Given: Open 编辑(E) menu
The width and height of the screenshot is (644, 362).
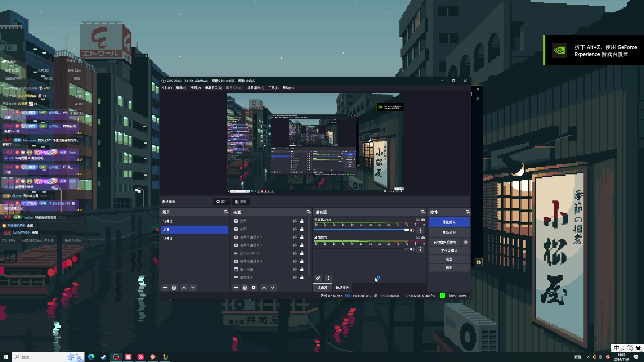Looking at the screenshot, I should pyautogui.click(x=181, y=88).
